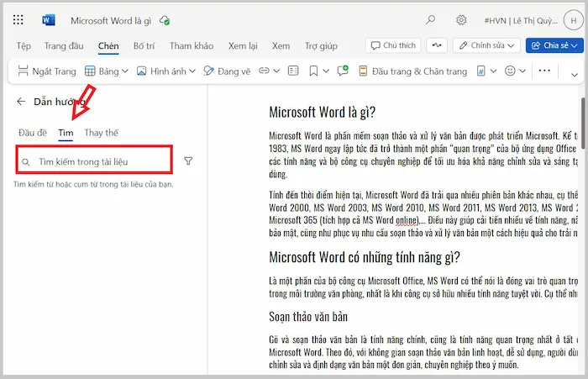Insert table of contents icon
Viewport: 588px width, 379px height.
(x=291, y=71)
